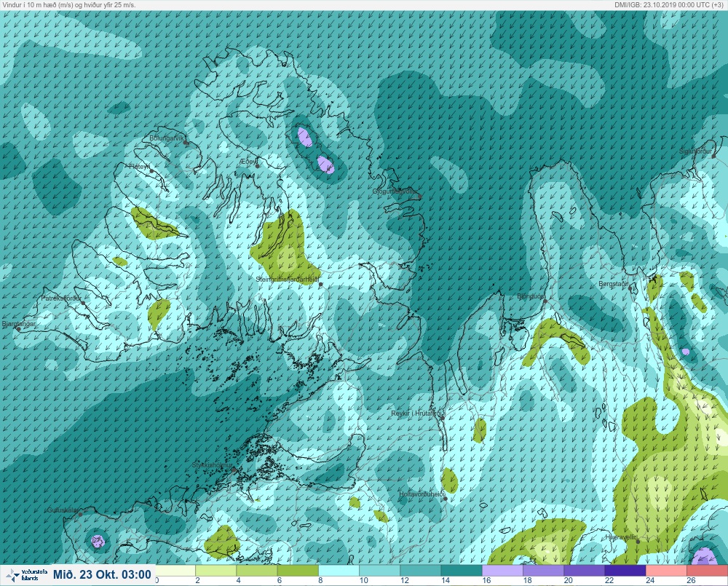The width and height of the screenshot is (728, 586).
Task: Select the date label Mið. 23 Okt. 03:00
Action: 102,575
